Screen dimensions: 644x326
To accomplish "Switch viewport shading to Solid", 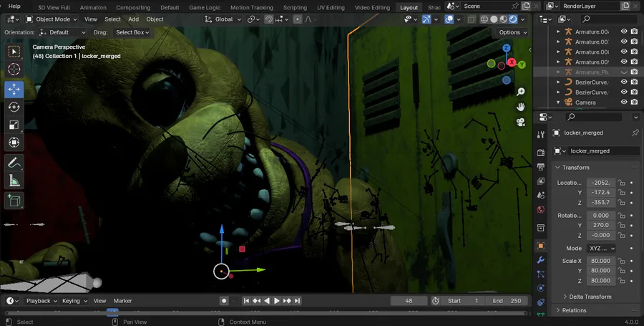I will point(494,19).
